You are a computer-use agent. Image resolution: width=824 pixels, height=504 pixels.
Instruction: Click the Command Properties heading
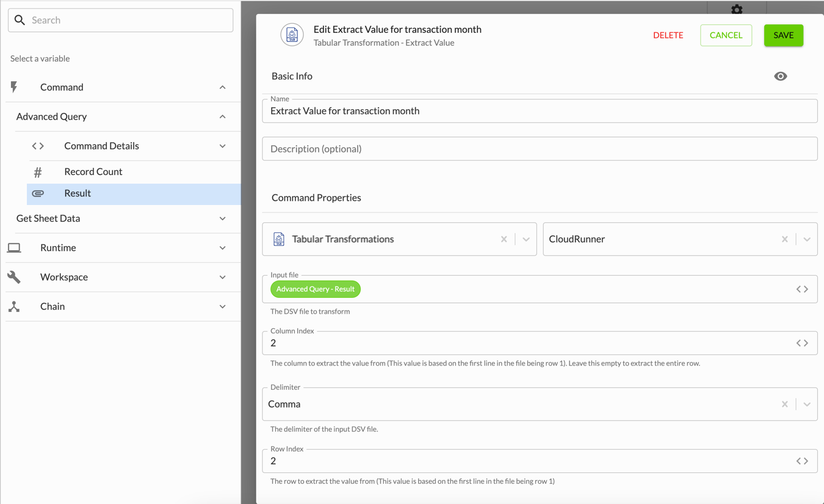(x=316, y=198)
